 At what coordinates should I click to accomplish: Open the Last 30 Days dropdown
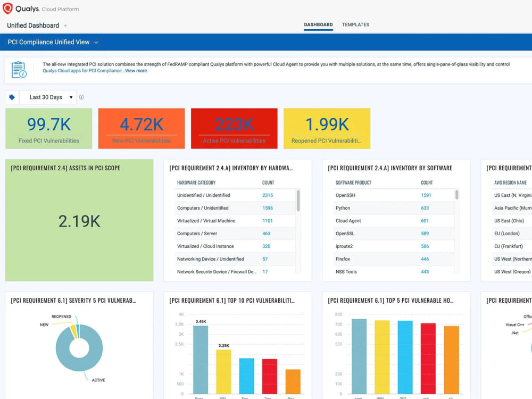point(48,97)
